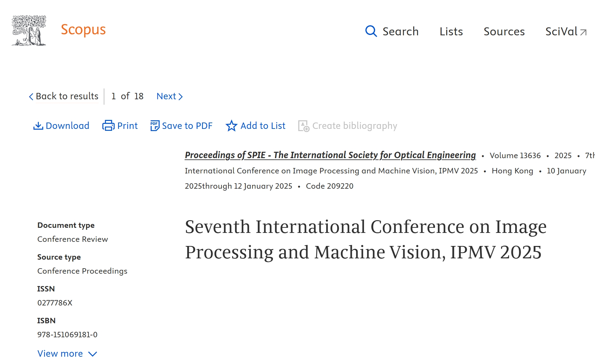
Task: Click Code 209220 text
Action: point(330,186)
